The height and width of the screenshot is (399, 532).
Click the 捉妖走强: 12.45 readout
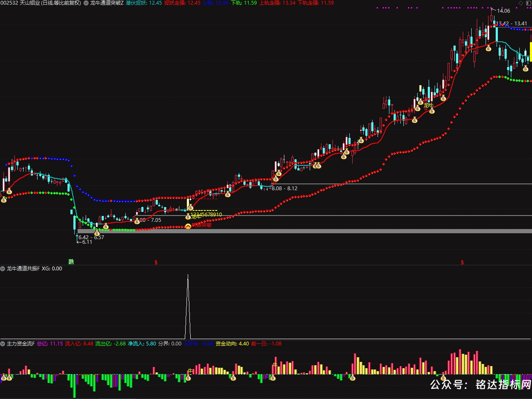tap(182, 3)
